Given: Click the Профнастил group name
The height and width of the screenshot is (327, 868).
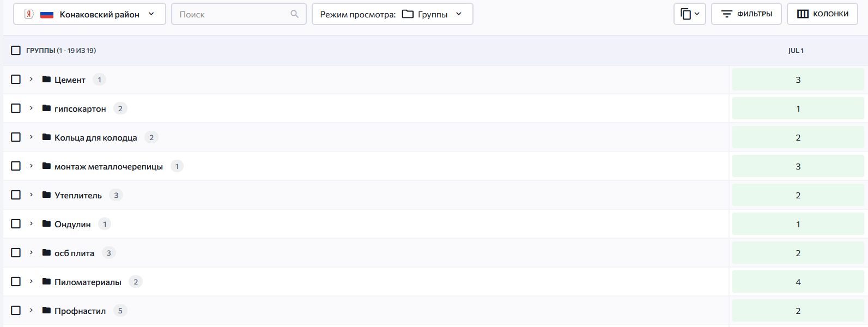Looking at the screenshot, I should coord(80,311).
